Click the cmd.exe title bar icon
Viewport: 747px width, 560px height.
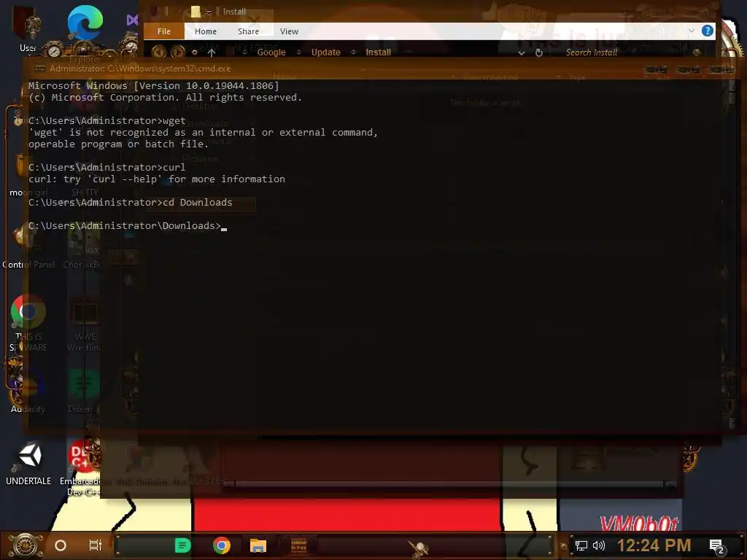40,69
